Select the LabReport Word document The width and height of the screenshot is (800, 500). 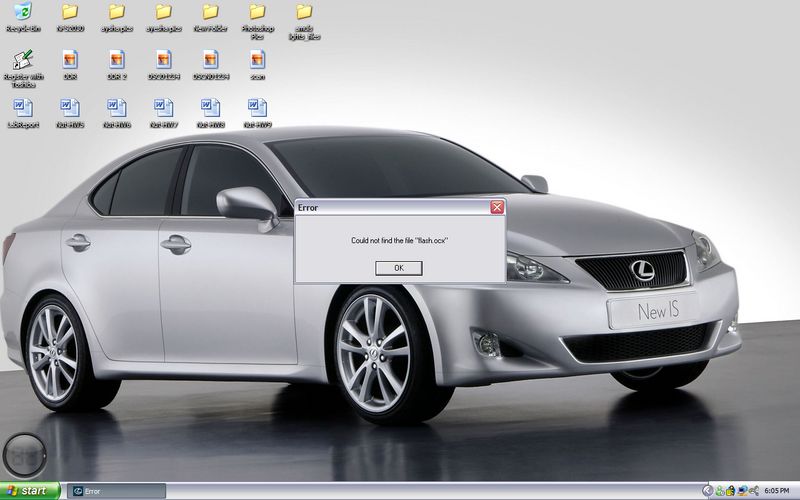pos(23,113)
